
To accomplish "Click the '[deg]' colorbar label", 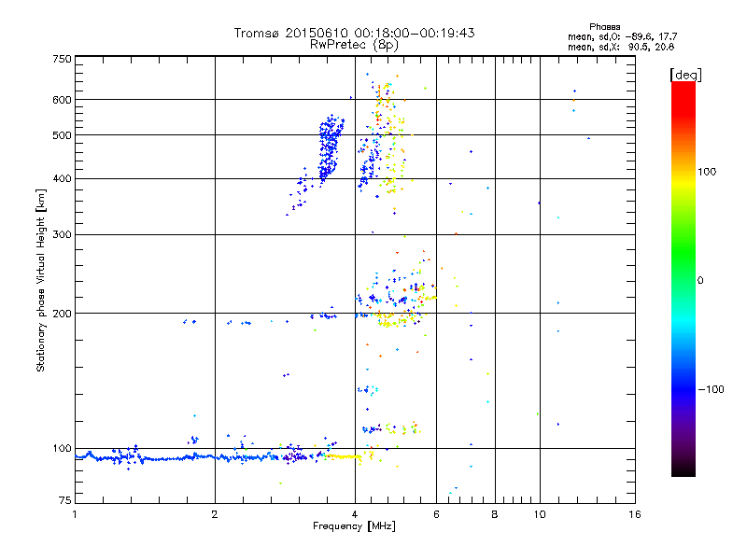I will [x=685, y=75].
